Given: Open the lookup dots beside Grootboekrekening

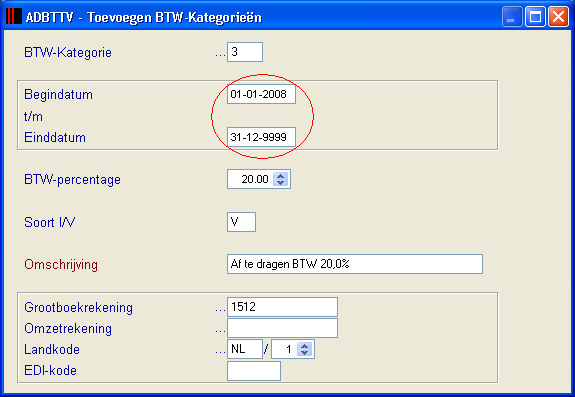Looking at the screenshot, I should 220,310.
